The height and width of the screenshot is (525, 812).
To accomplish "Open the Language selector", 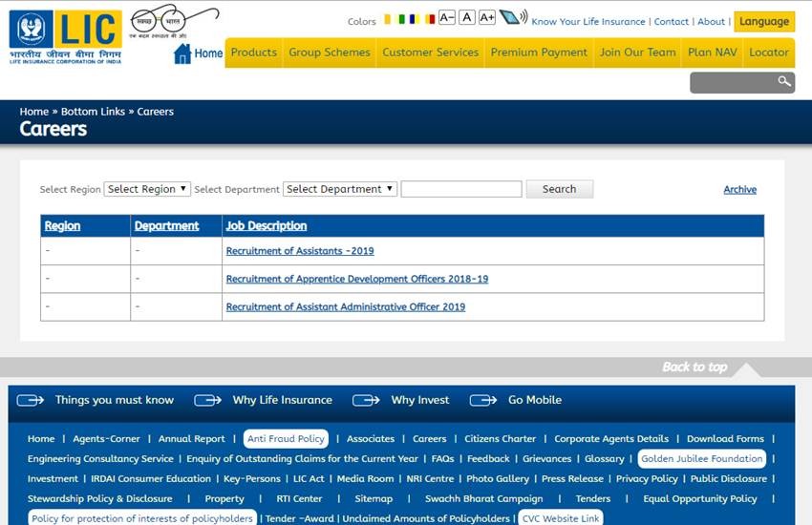I will pos(764,21).
